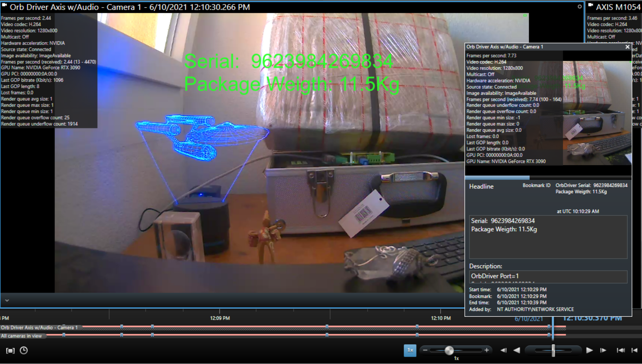Click the Headline box containing the Serial text
The image size is (642, 364).
(x=548, y=237)
